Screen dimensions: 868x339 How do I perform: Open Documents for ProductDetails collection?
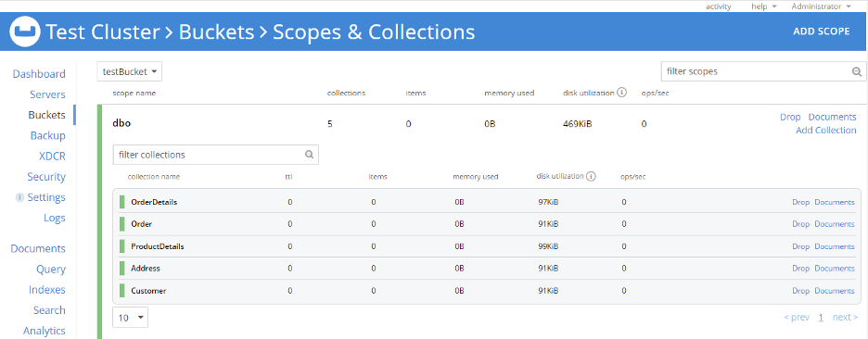tap(835, 246)
